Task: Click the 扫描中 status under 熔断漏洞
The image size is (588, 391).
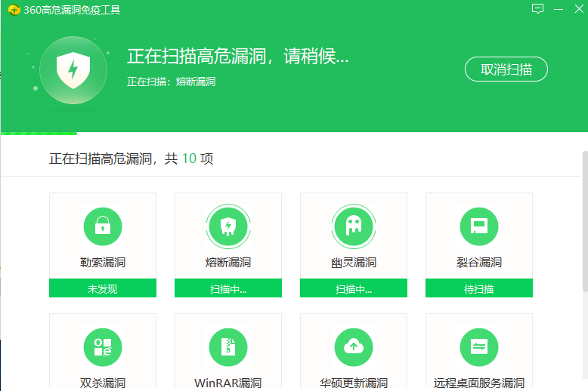Action: [227, 288]
